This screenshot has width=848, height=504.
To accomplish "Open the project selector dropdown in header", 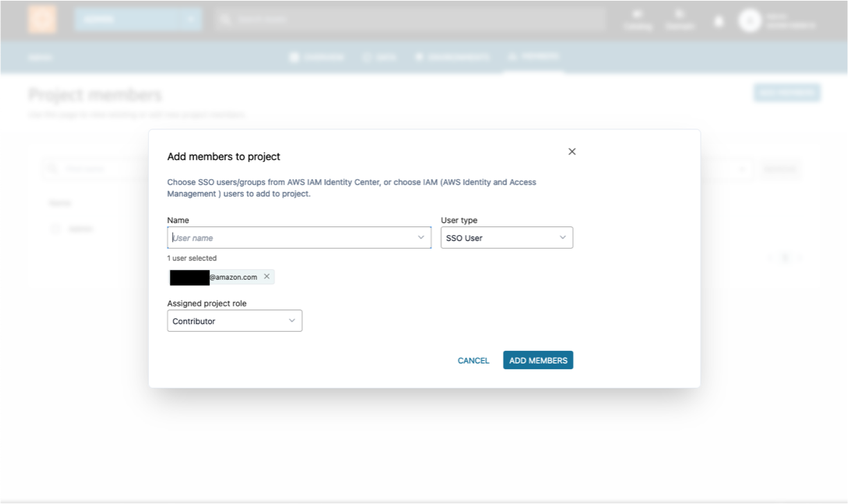I will (x=138, y=19).
